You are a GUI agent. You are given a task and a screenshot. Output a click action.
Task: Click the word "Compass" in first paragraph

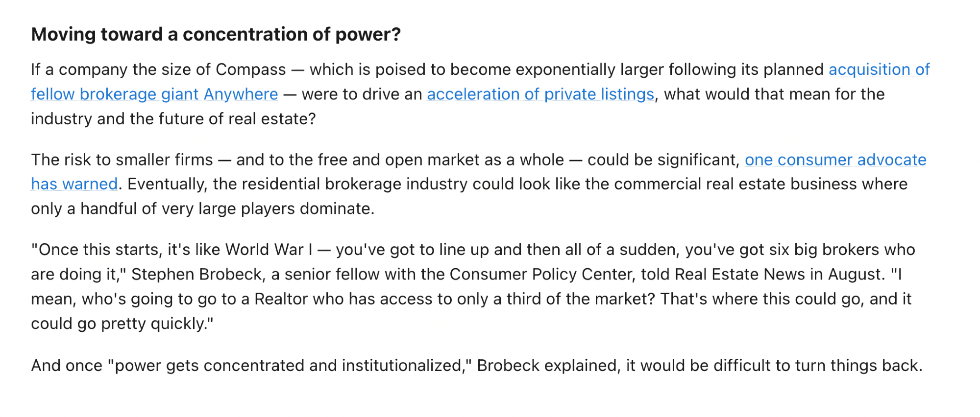tap(250, 69)
